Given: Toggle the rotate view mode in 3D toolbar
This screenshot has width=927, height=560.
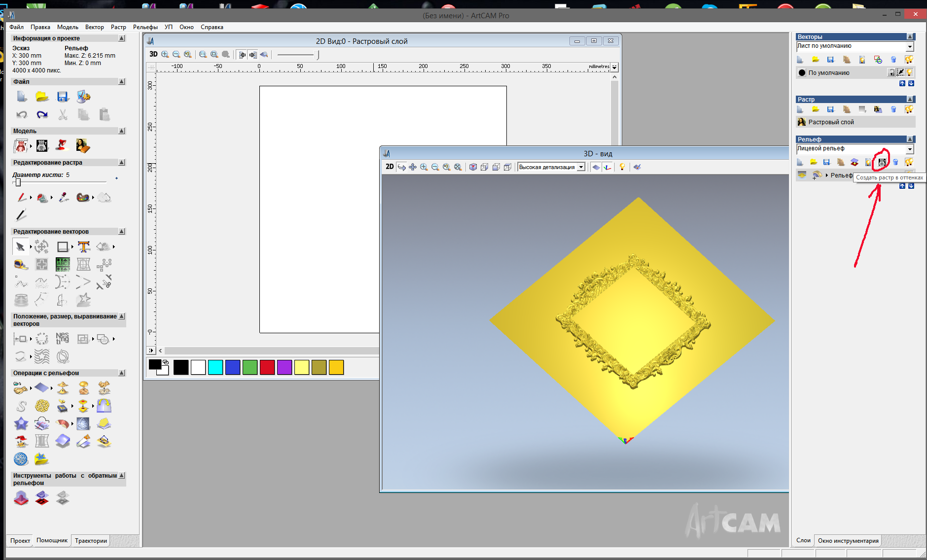Looking at the screenshot, I should (402, 167).
